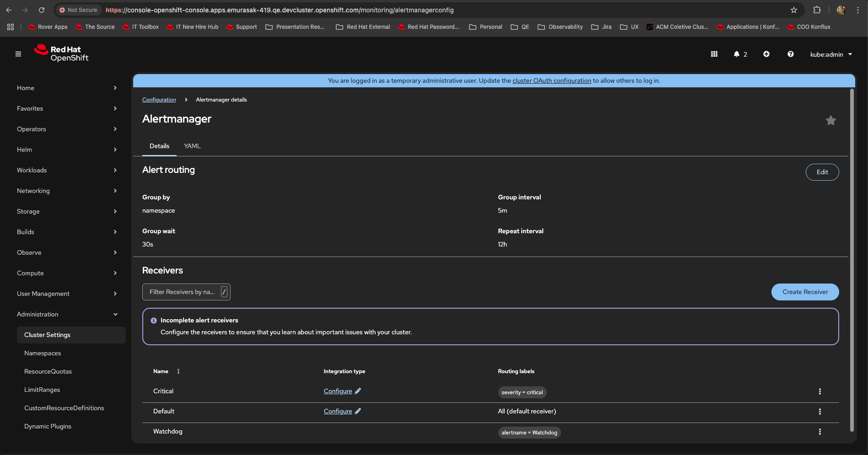Open the help question mark icon
The image size is (868, 455).
[790, 54]
